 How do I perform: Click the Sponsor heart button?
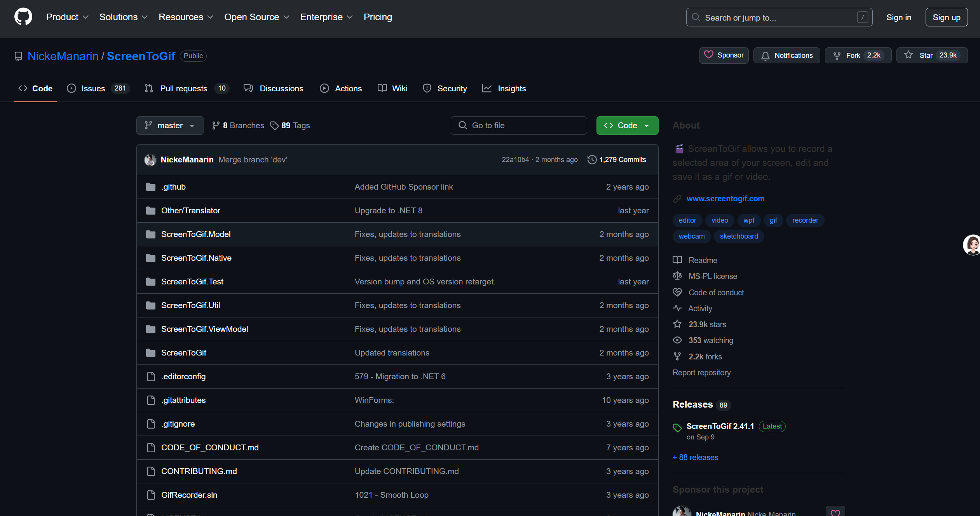pyautogui.click(x=724, y=56)
